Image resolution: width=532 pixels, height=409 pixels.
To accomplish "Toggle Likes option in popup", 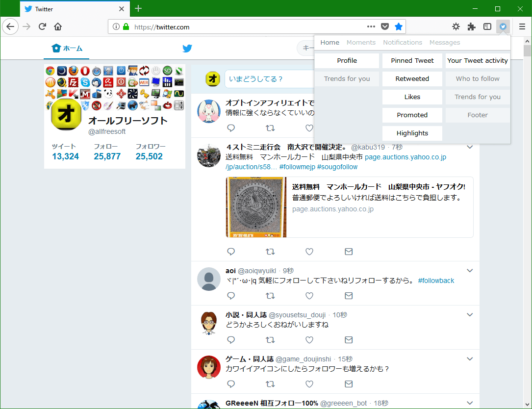I will [412, 97].
